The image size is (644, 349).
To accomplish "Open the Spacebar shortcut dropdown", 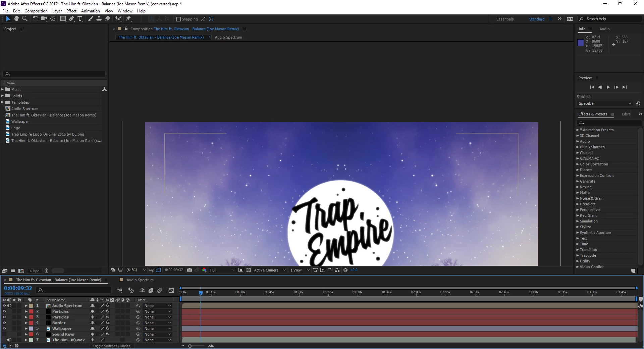I will tap(605, 103).
